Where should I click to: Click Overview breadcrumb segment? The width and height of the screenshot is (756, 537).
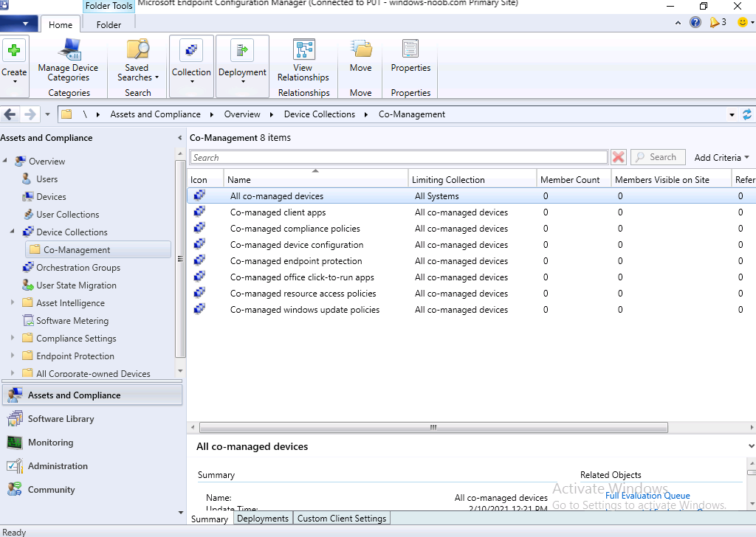pos(242,114)
